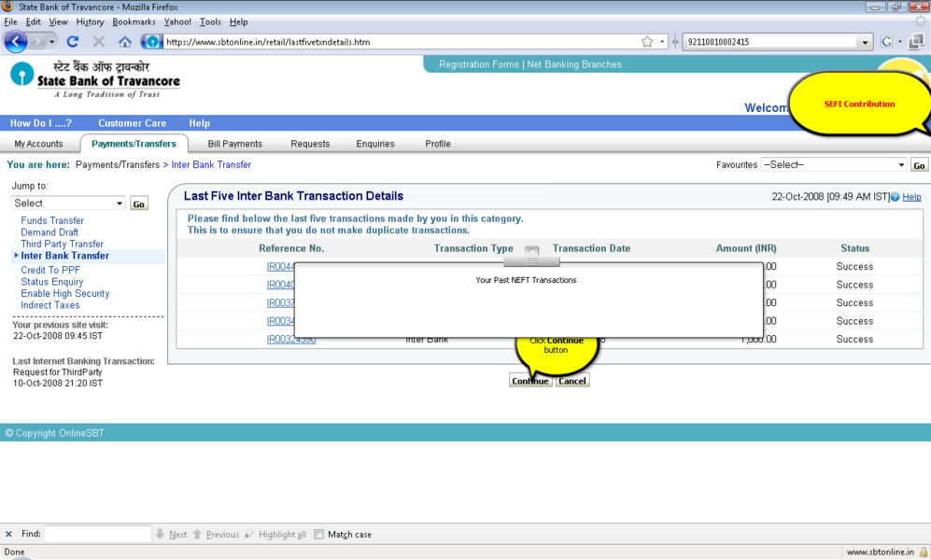Click the Cancel button
The height and width of the screenshot is (560, 931).
(572, 381)
